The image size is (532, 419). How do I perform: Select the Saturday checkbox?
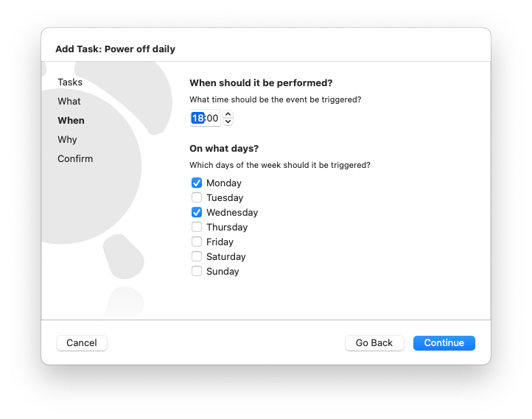pyautogui.click(x=197, y=256)
